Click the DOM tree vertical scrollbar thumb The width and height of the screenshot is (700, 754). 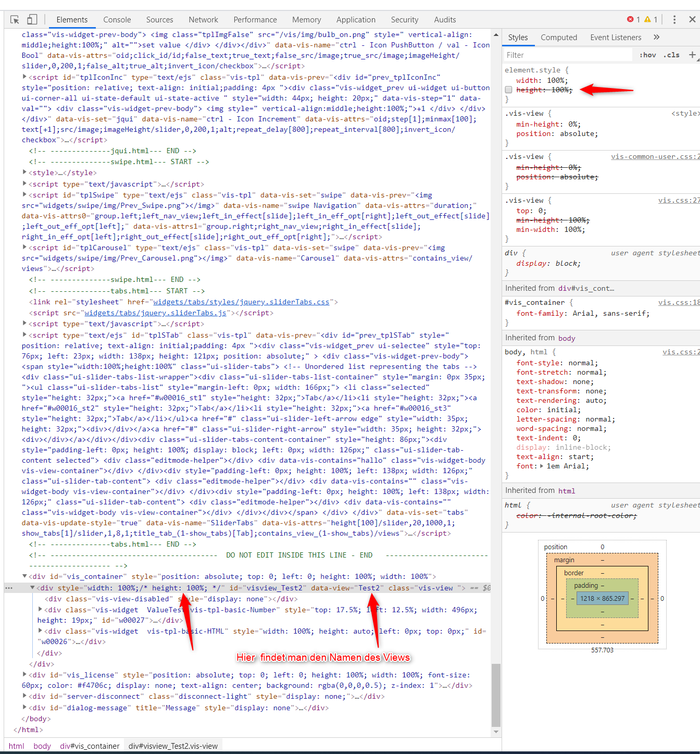(496, 695)
